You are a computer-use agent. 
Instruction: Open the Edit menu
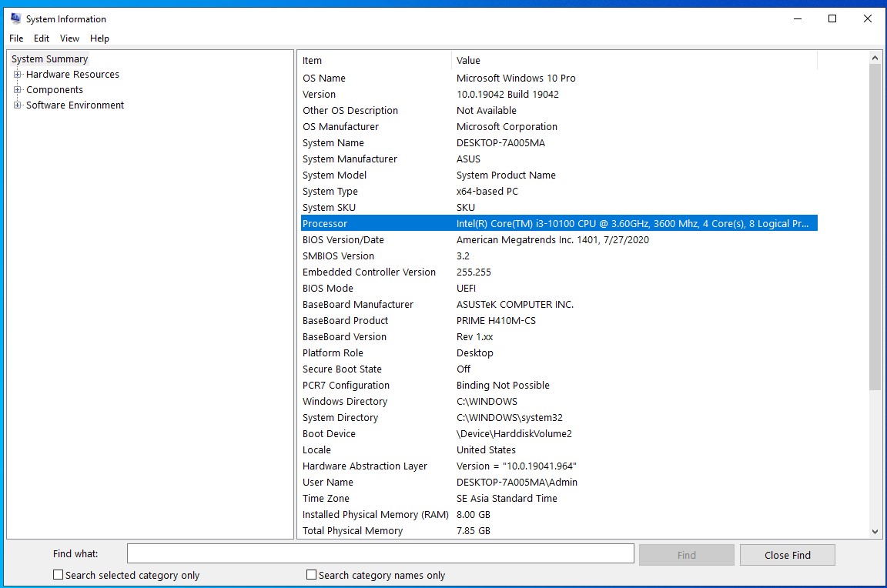[42, 38]
